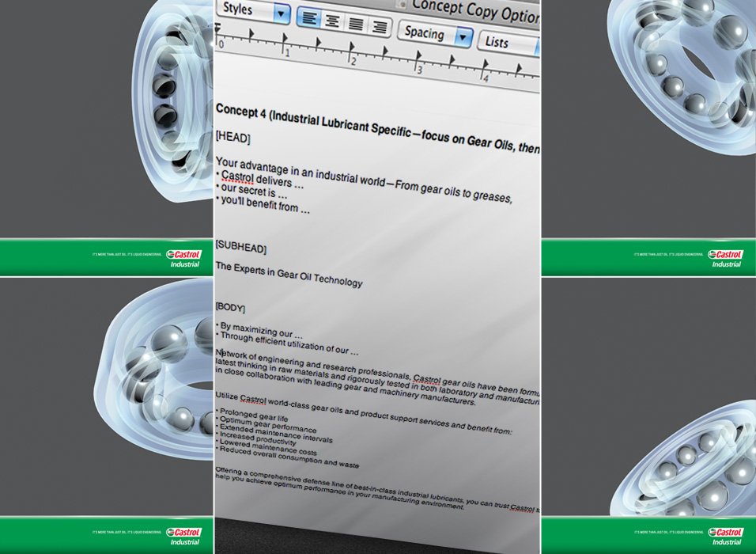The width and height of the screenshot is (756, 554).
Task: Click the '[HEAD]' label in the document
Action: pos(232,138)
